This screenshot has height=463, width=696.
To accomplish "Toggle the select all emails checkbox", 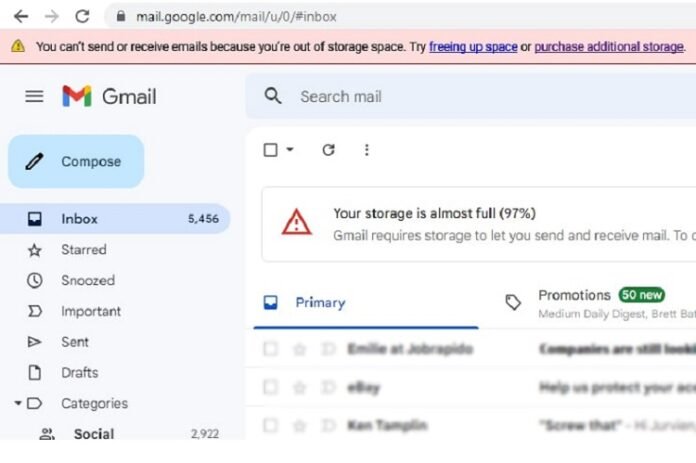I will point(270,150).
